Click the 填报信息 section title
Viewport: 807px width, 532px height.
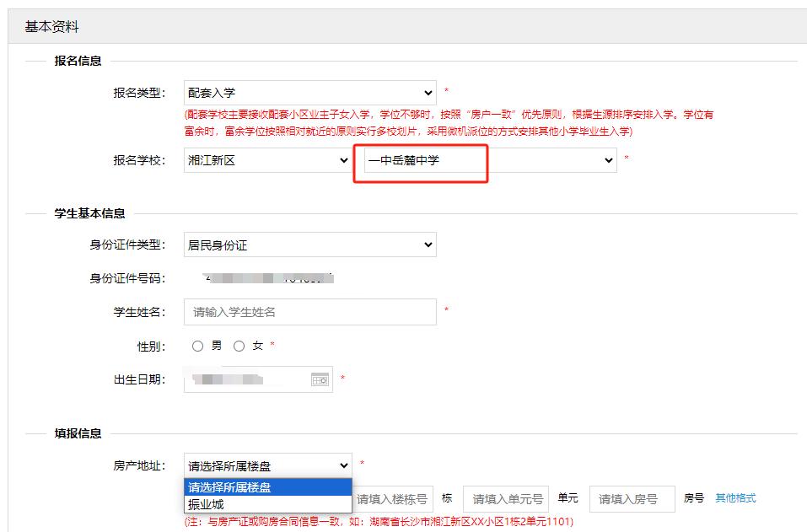pyautogui.click(x=78, y=433)
